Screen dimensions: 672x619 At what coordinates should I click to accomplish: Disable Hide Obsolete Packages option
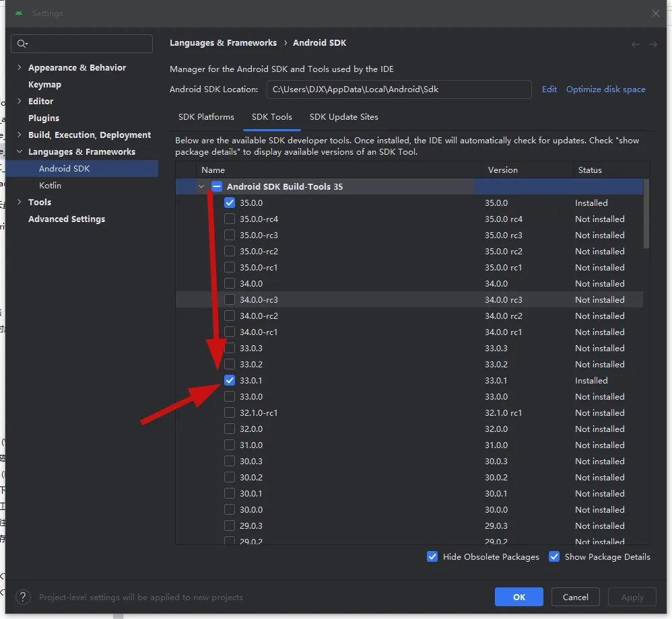point(432,556)
